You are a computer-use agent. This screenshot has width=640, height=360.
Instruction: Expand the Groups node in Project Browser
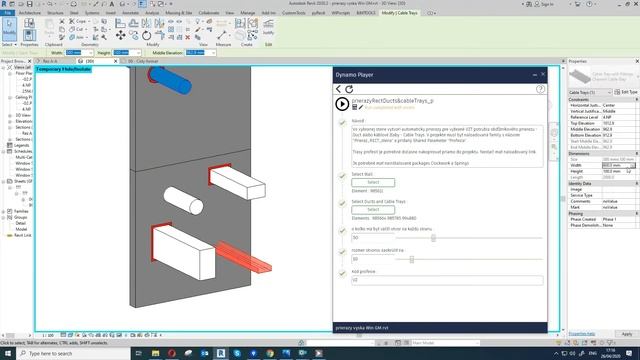4,218
